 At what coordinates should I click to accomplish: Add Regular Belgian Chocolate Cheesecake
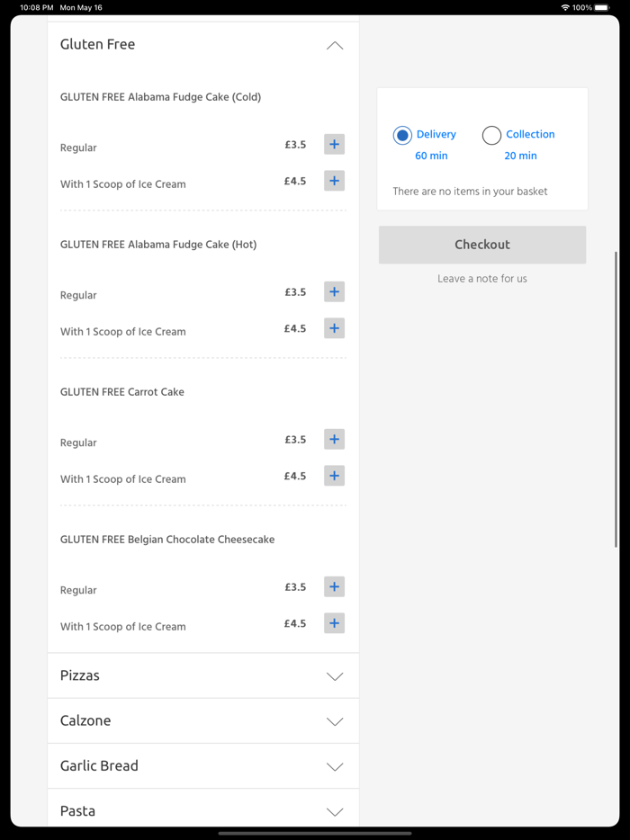tap(334, 587)
